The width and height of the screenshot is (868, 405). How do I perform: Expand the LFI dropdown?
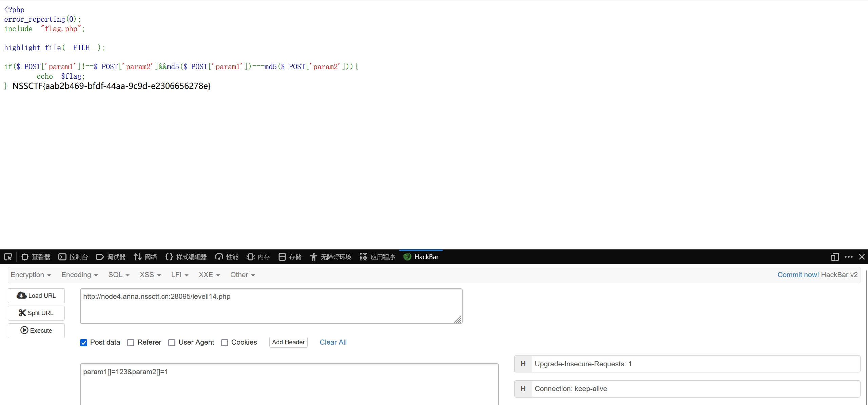tap(180, 275)
